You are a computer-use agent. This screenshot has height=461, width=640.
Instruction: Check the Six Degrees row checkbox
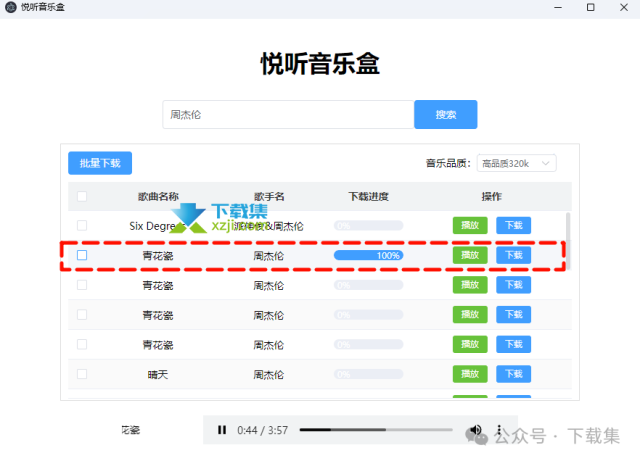click(82, 225)
